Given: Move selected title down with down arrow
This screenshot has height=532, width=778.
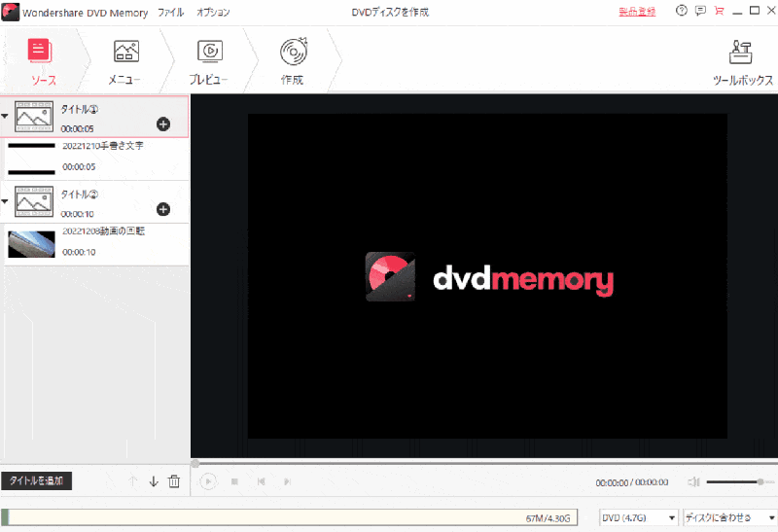Looking at the screenshot, I should click(x=154, y=481).
